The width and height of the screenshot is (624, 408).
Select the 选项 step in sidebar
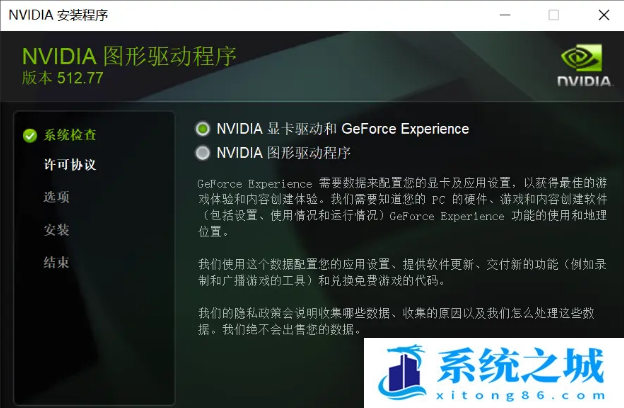click(57, 197)
